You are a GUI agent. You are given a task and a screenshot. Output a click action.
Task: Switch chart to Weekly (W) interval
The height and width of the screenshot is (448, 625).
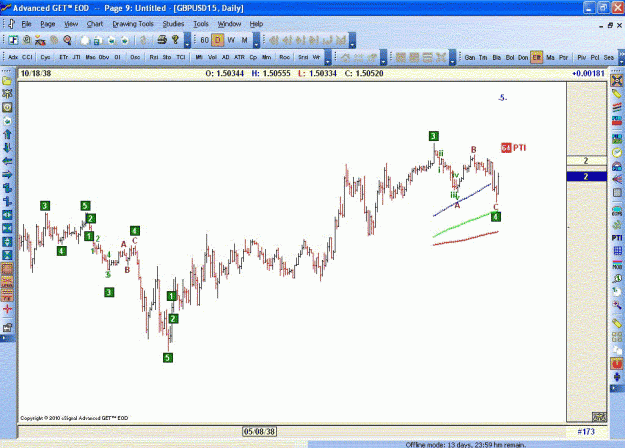(x=231, y=40)
